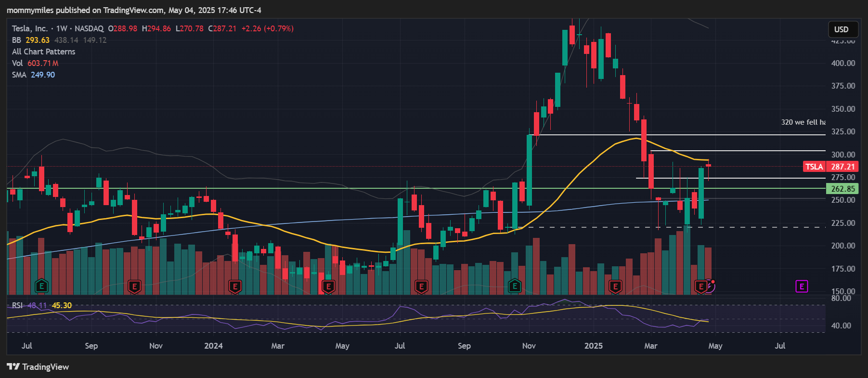Click the 350.00 price axis label
Viewport: 868px width, 378px height.
point(843,109)
